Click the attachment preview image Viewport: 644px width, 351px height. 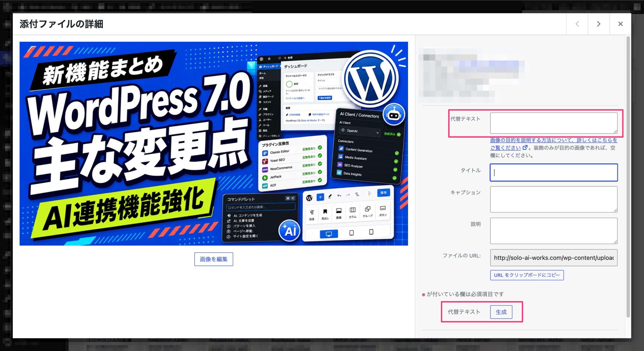214,143
